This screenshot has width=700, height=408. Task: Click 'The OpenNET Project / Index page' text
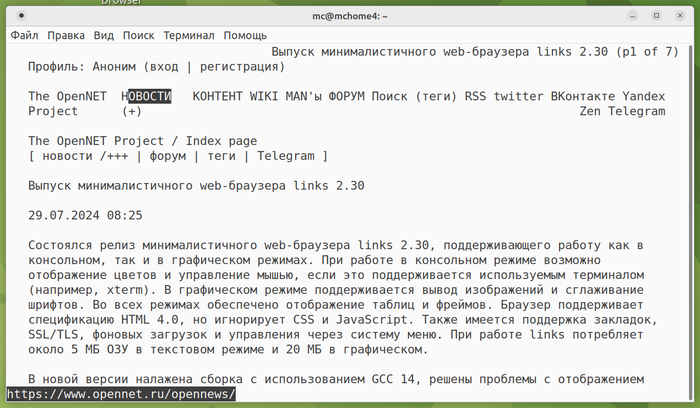pyautogui.click(x=142, y=141)
